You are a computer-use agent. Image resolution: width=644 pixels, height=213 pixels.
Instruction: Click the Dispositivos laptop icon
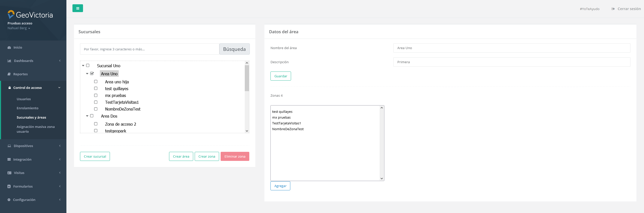pos(9,146)
